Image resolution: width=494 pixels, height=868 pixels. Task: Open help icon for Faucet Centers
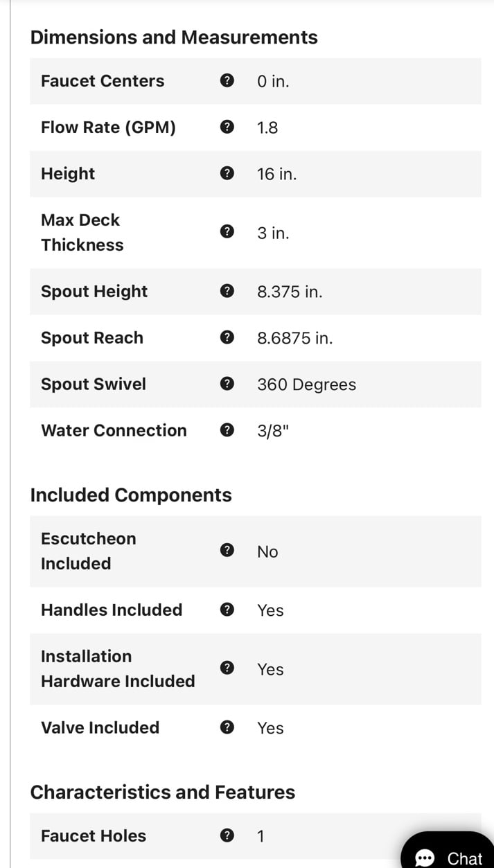(x=227, y=81)
